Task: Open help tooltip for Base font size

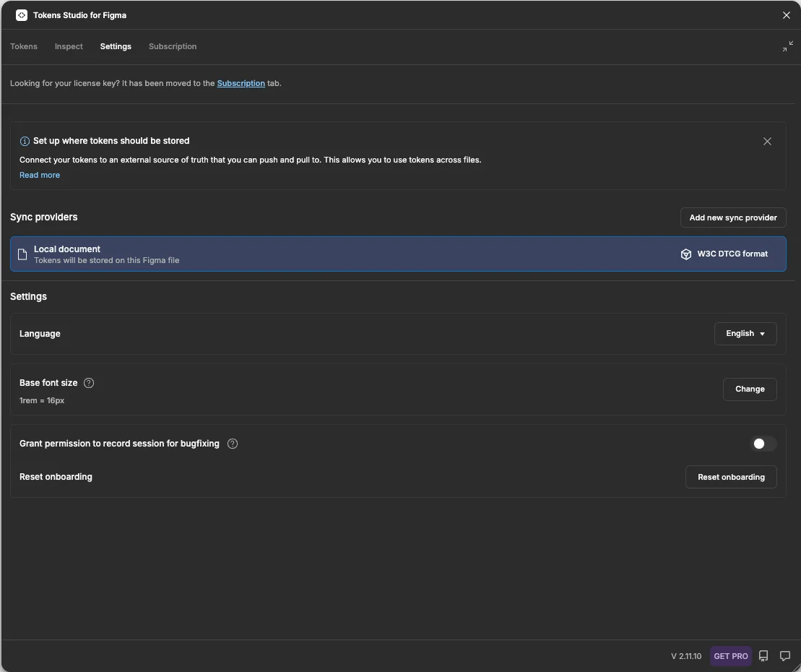Action: (89, 383)
